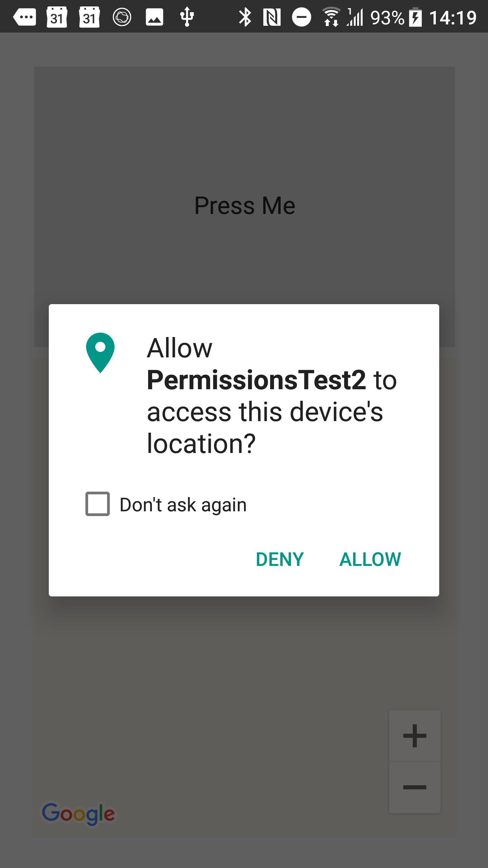Tap the image gallery notification icon
The image size is (488, 868).
tap(155, 17)
